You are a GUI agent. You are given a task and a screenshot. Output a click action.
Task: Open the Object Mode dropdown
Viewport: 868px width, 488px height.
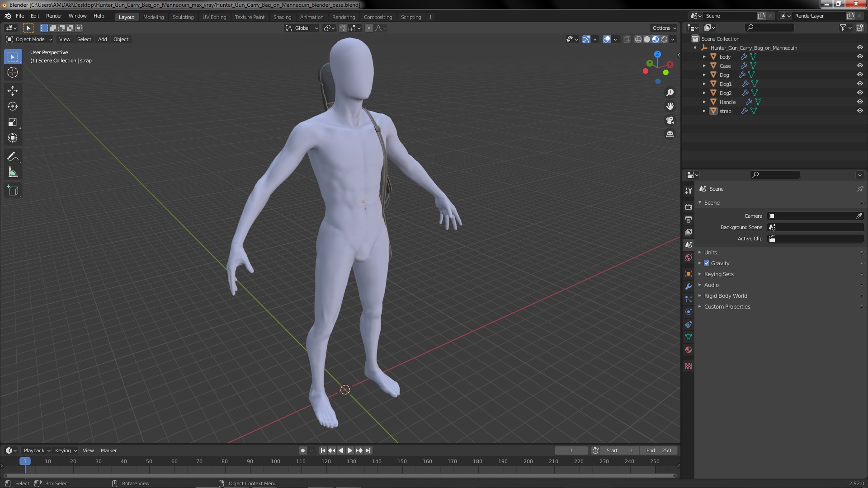tap(29, 39)
